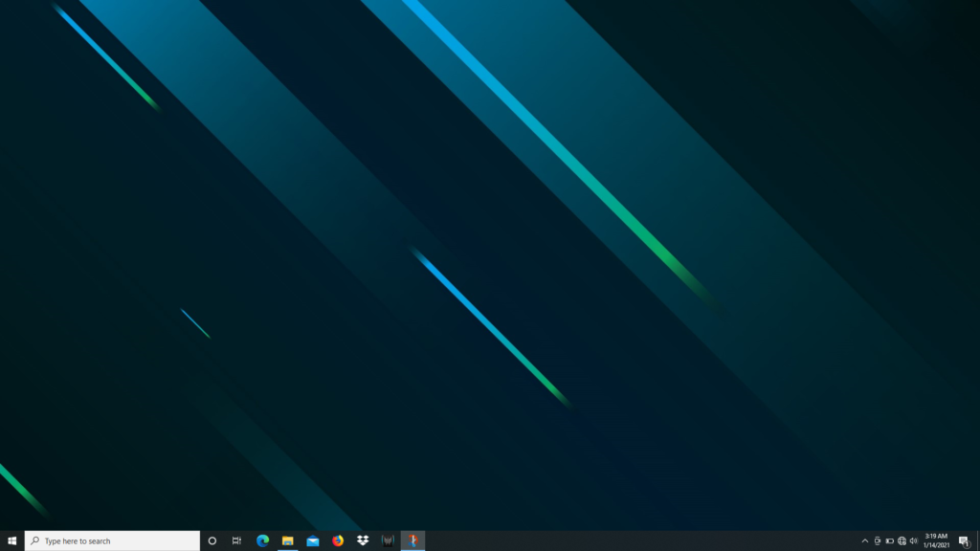Click the Meet Now tray icon

pos(878,541)
